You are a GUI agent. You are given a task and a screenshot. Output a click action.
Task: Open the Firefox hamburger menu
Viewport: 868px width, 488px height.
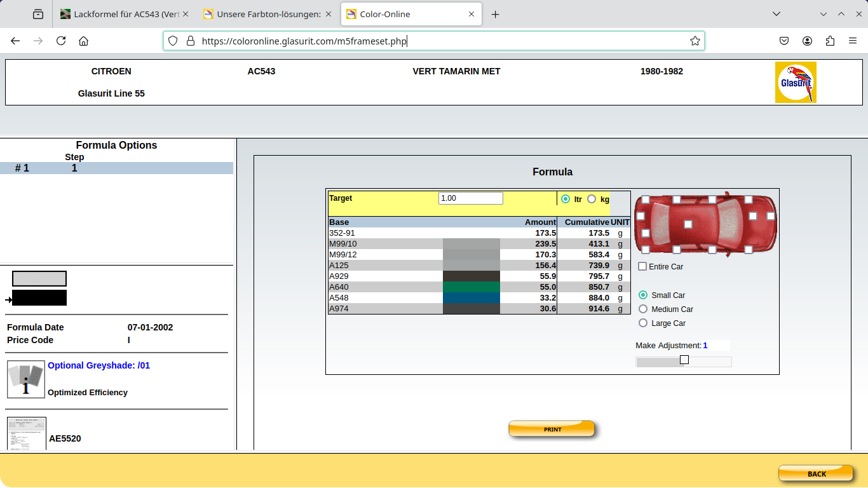(853, 41)
